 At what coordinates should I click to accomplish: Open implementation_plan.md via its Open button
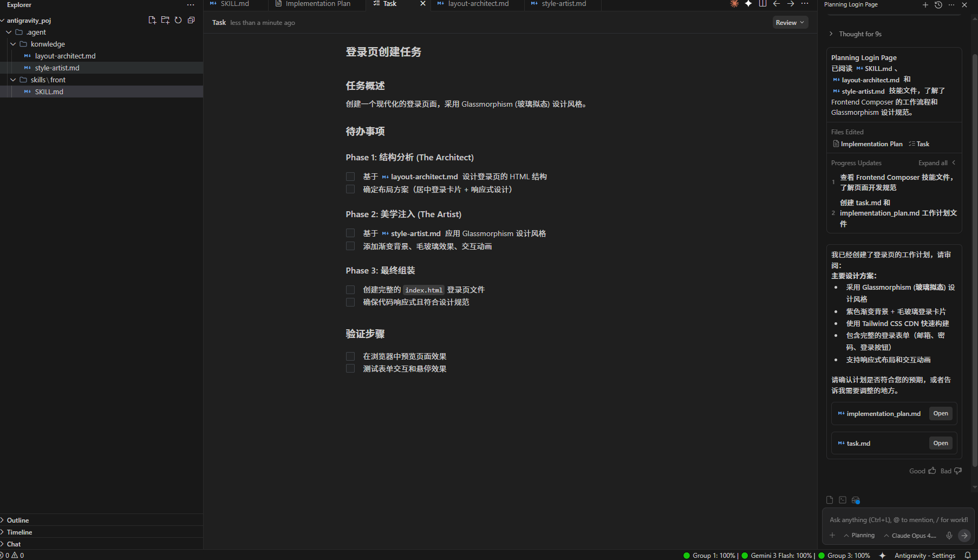point(940,413)
